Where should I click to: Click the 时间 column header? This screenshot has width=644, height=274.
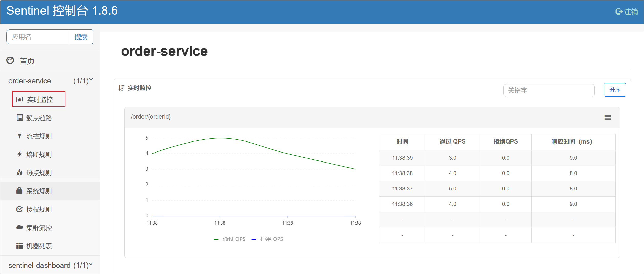pyautogui.click(x=402, y=141)
